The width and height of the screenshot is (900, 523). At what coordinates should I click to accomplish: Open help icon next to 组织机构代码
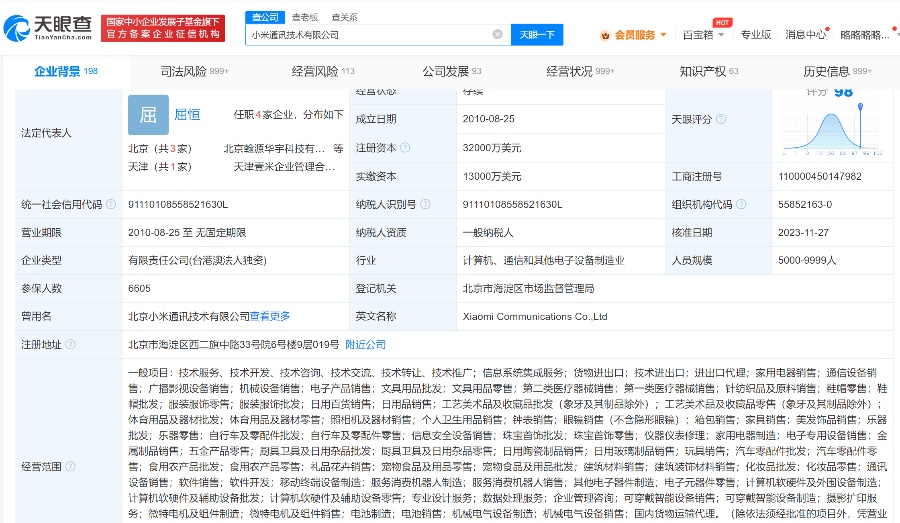[741, 204]
